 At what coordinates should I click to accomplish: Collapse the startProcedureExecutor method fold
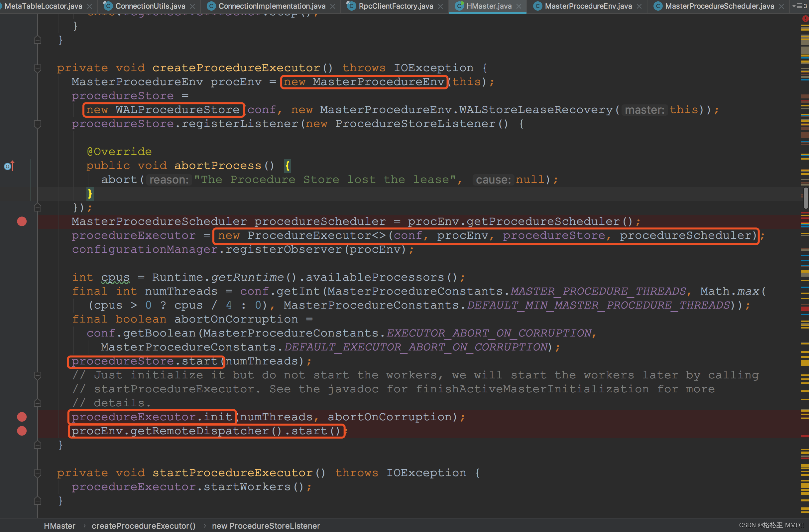point(38,473)
